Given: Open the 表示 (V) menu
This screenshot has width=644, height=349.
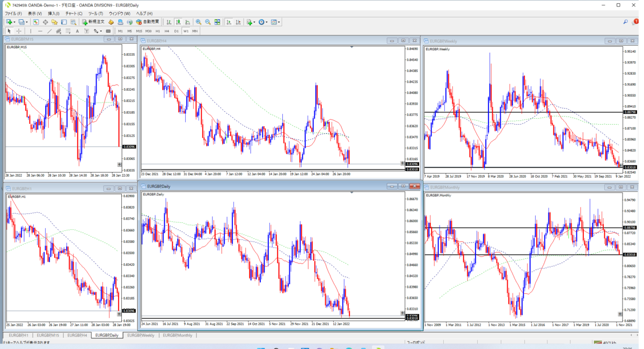Looking at the screenshot, I should click(35, 13).
